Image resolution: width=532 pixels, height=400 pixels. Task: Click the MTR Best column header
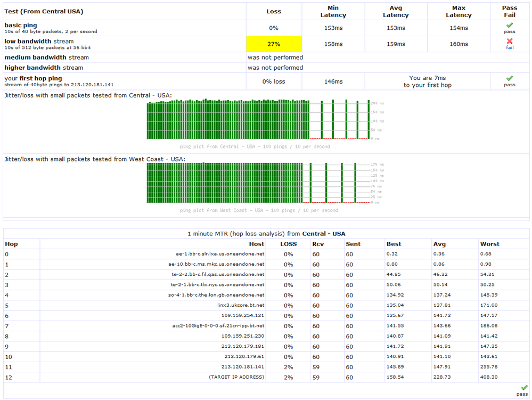[x=394, y=244]
